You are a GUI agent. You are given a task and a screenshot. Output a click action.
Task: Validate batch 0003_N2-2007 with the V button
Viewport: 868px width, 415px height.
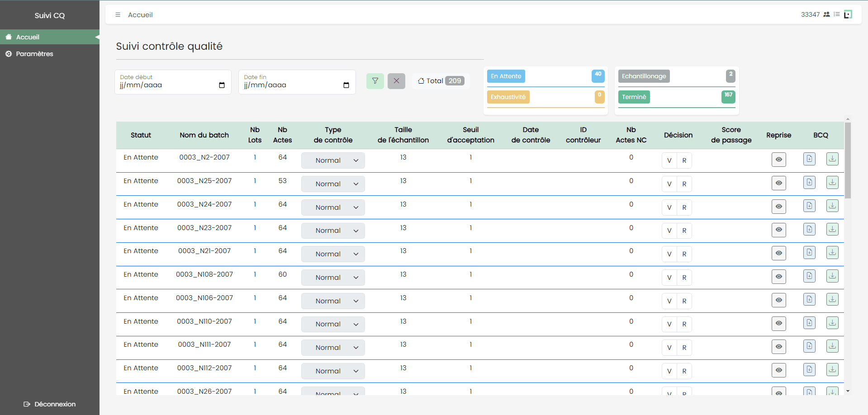click(669, 160)
